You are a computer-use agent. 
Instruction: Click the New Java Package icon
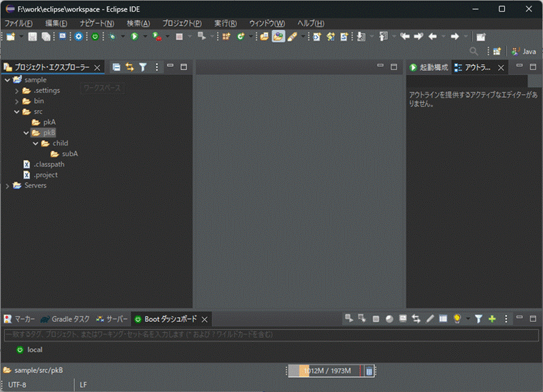(227, 36)
